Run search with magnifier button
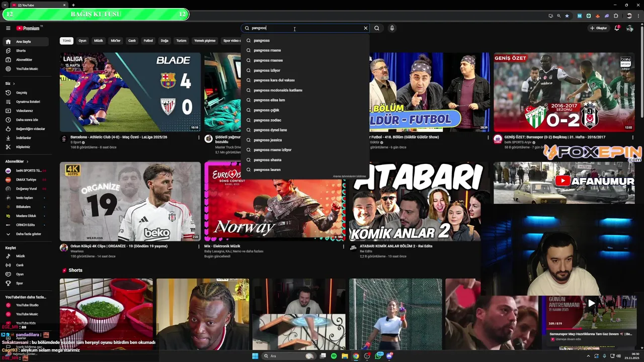 [377, 28]
